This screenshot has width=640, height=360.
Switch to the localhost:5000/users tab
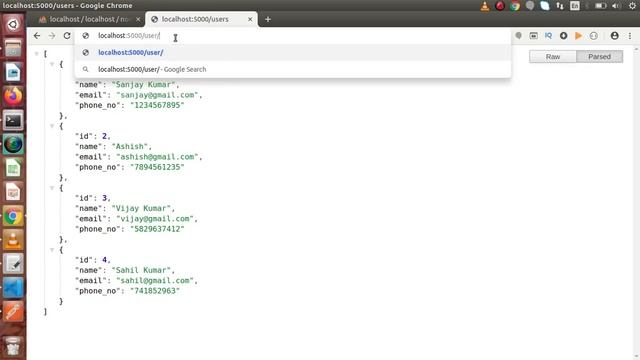click(x=201, y=19)
